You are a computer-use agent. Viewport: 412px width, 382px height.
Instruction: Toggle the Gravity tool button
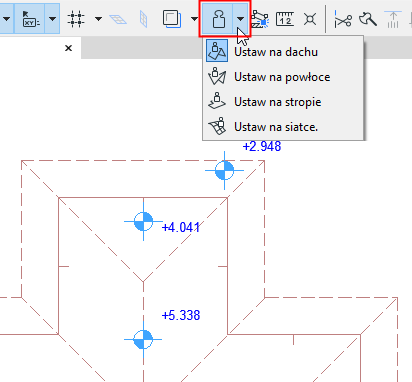click(218, 19)
